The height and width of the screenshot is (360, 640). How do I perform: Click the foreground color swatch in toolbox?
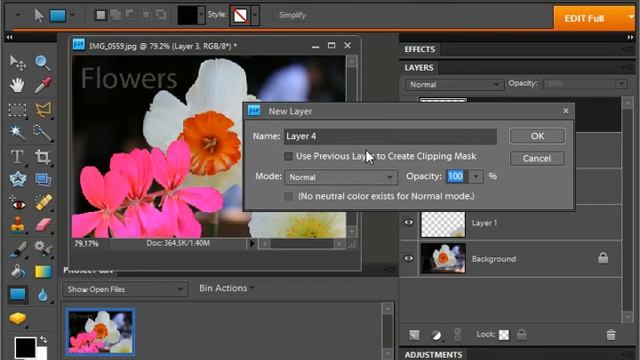click(25, 347)
